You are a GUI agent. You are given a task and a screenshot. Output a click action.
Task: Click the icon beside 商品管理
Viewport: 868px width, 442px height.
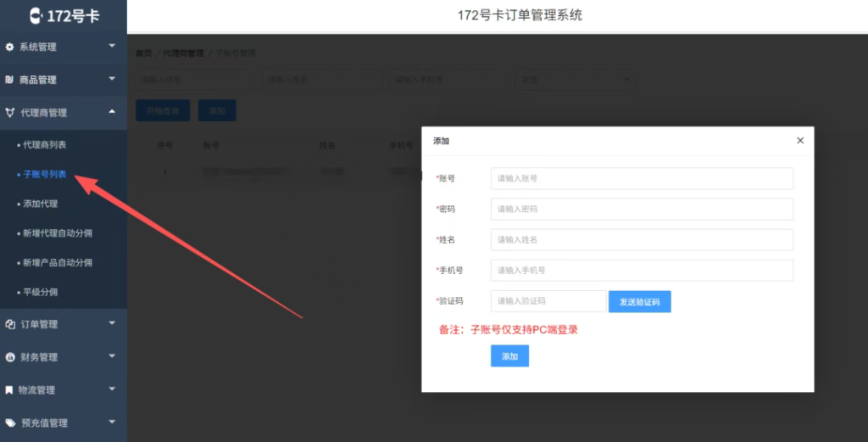(9, 80)
